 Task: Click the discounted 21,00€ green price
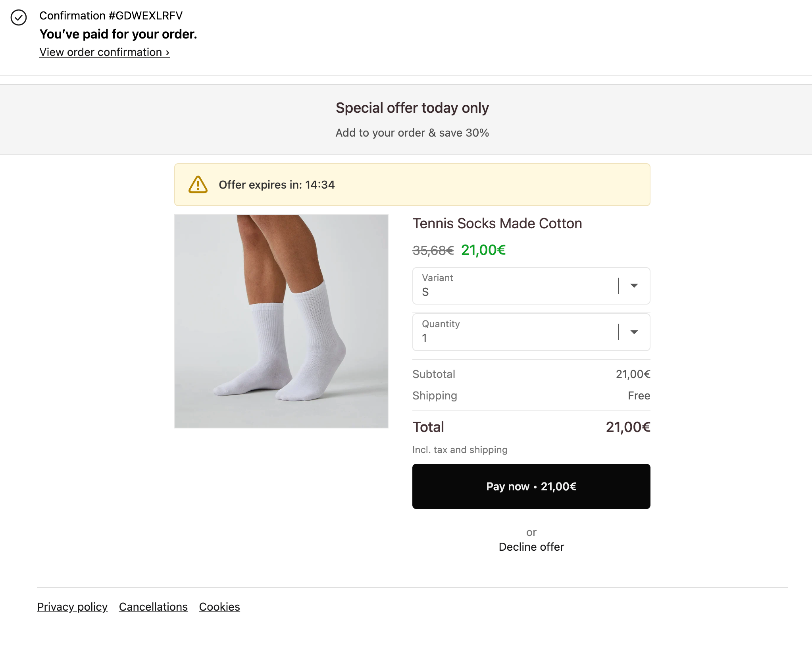[x=483, y=250]
